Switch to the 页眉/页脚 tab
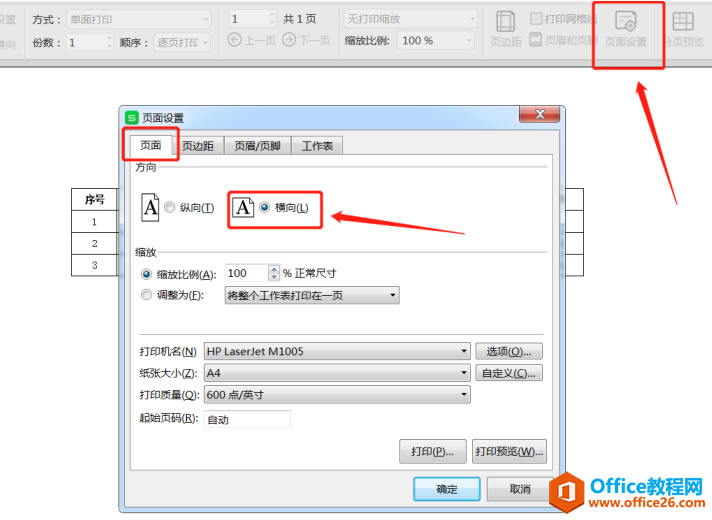This screenshot has height=520, width=712. click(257, 146)
